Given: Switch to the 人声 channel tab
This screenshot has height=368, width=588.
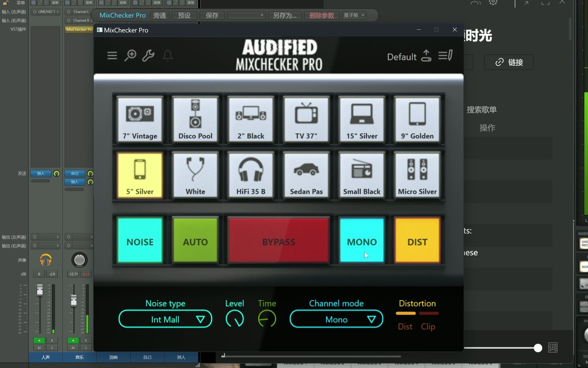Looking at the screenshot, I should [46, 357].
